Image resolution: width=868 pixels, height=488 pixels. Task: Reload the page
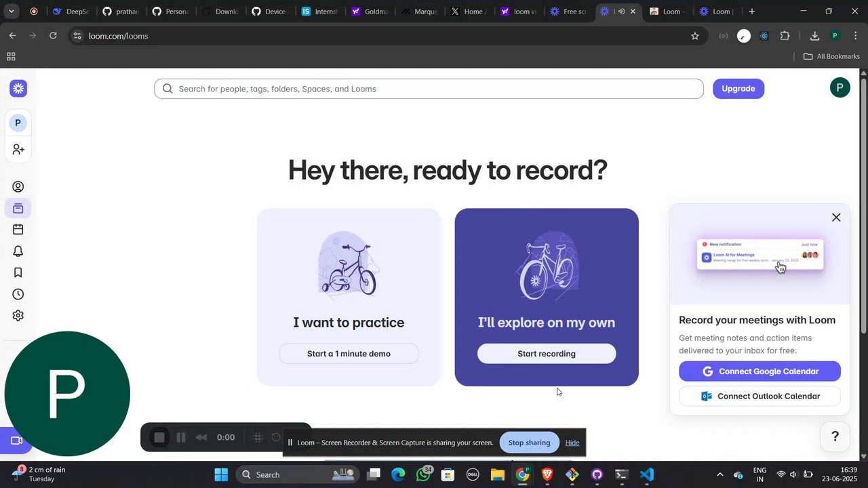tap(53, 36)
